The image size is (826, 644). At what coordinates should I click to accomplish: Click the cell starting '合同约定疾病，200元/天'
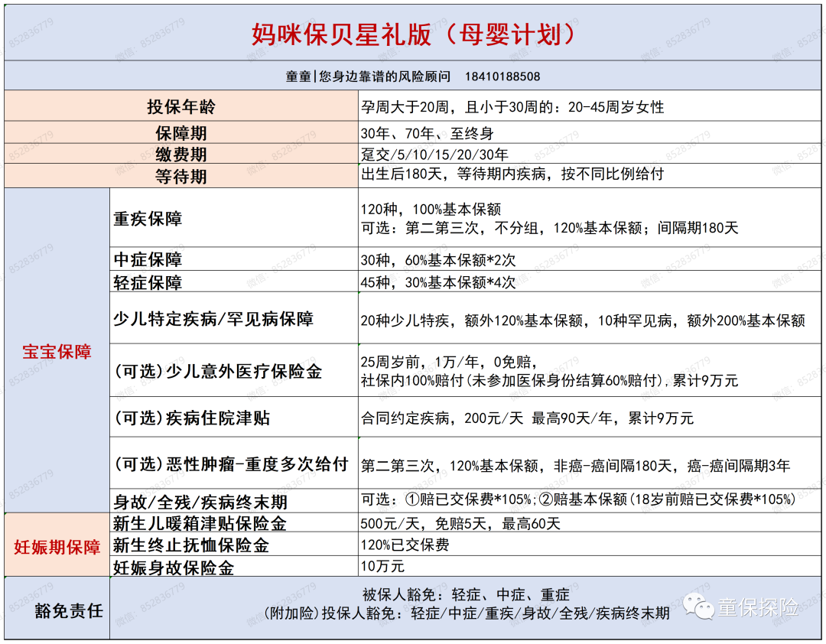point(590,416)
